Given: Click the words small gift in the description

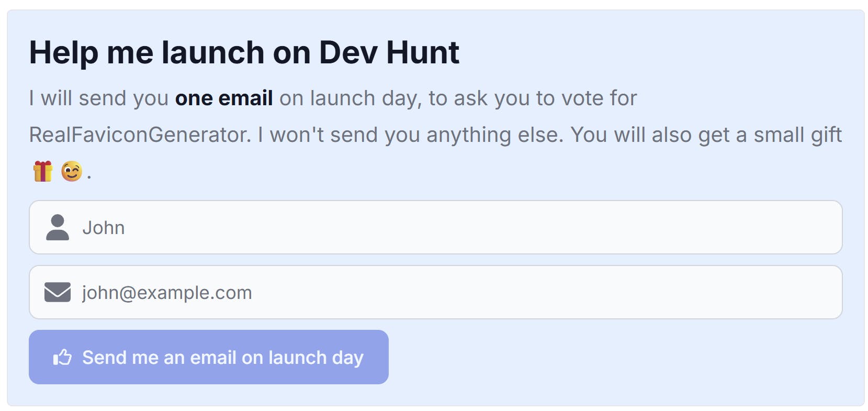Looking at the screenshot, I should [797, 135].
